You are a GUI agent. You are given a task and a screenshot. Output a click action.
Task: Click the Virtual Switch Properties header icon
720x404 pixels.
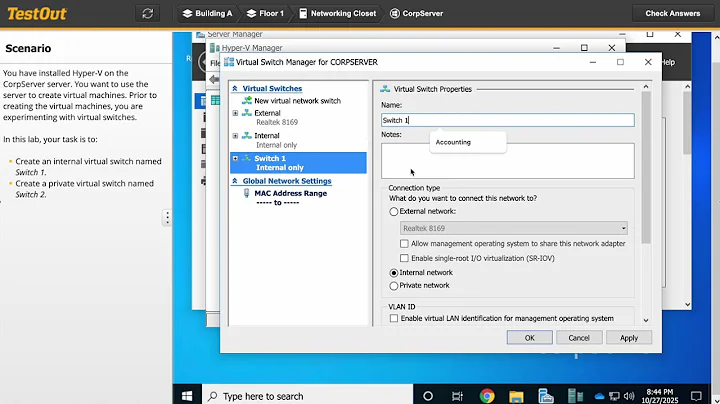pos(385,89)
